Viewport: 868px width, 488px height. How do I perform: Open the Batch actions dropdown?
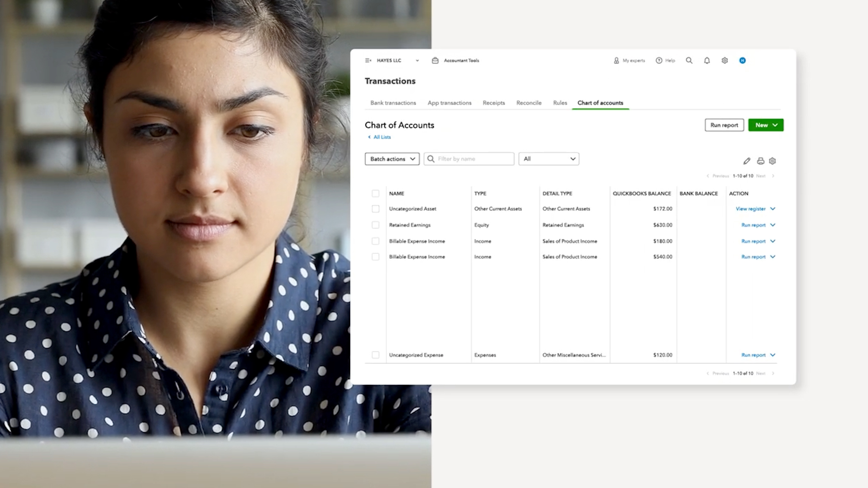[x=392, y=159]
